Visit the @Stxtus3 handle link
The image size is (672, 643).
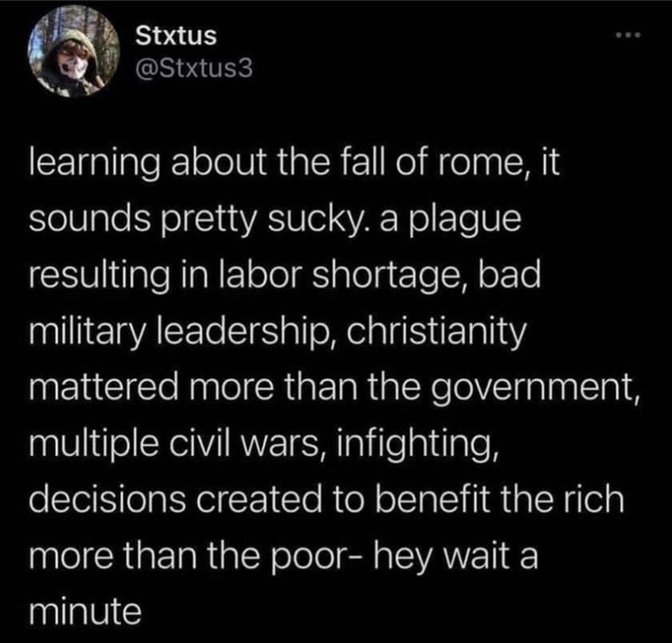click(x=194, y=69)
